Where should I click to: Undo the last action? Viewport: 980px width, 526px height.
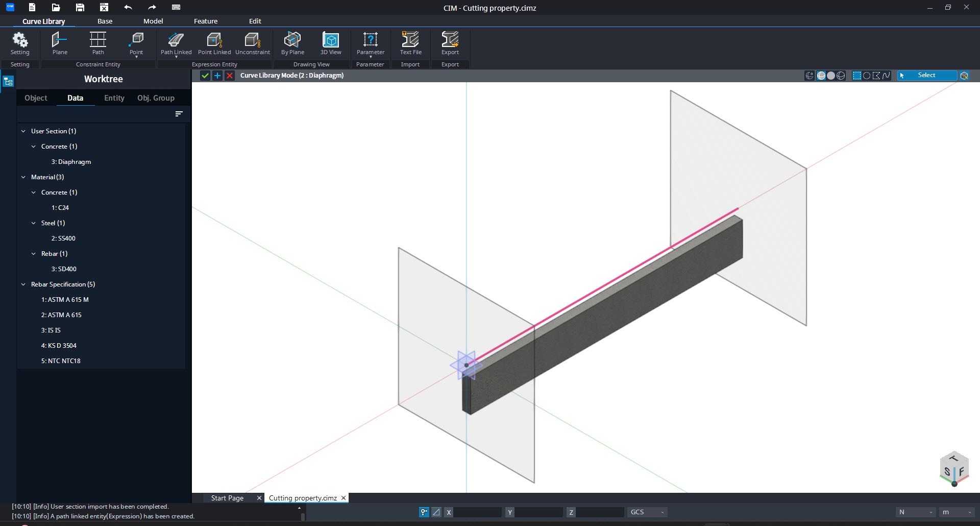pos(128,7)
